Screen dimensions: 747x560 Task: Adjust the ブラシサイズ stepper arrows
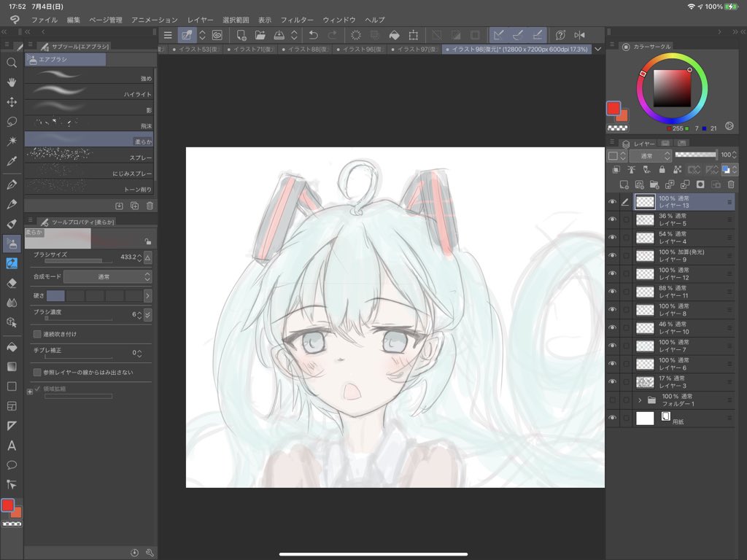point(139,257)
